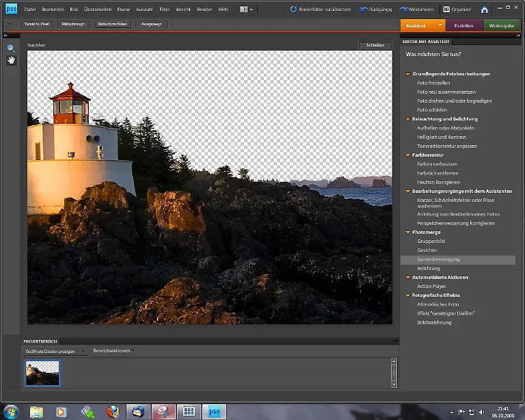Open the window arrangement layout menu
The image size is (525, 420).
[x=246, y=10]
